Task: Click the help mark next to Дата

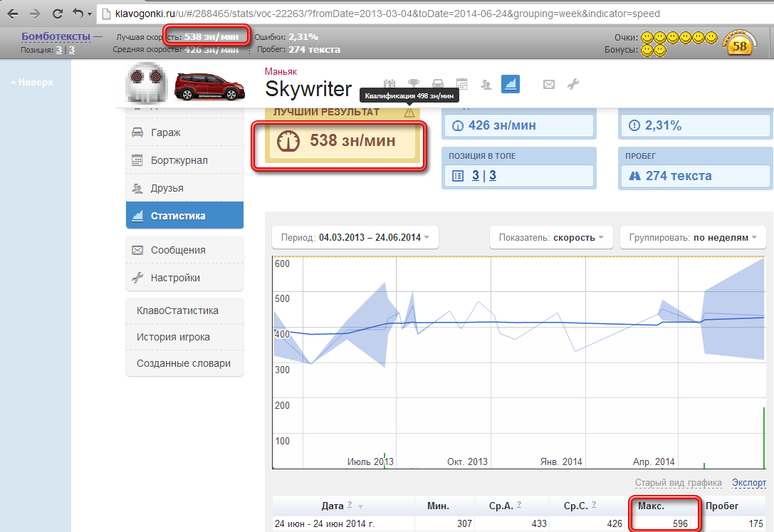Action: pos(350,504)
